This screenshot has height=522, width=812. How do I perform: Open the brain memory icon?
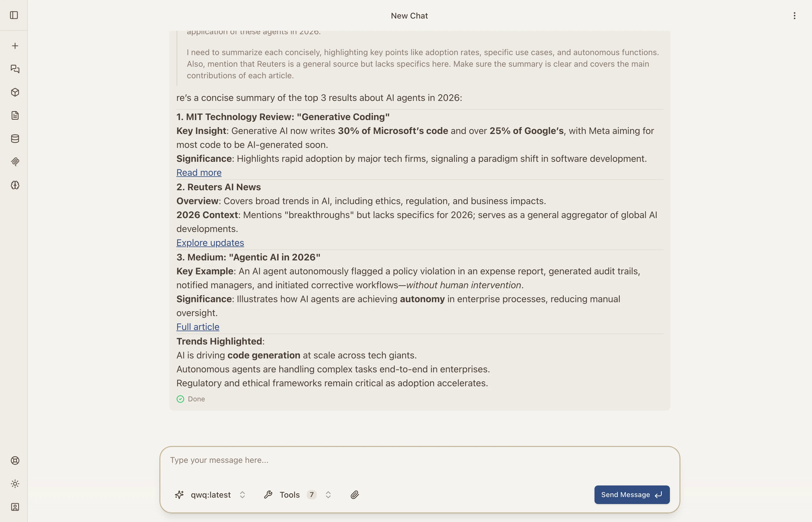coord(15,185)
